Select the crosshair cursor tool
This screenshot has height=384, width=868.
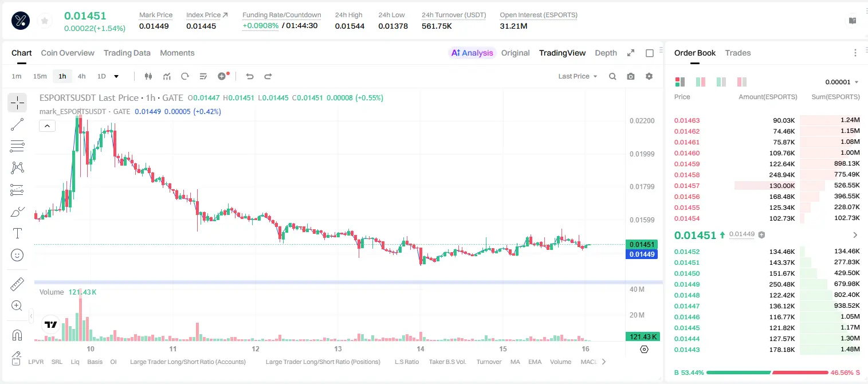click(17, 103)
